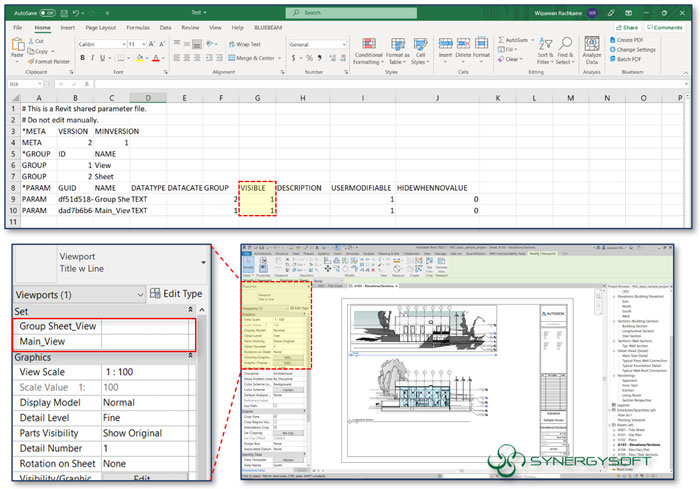Image resolution: width=700 pixels, height=489 pixels.
Task: Click cell G8 containing VISIBLE
Action: click(x=258, y=188)
